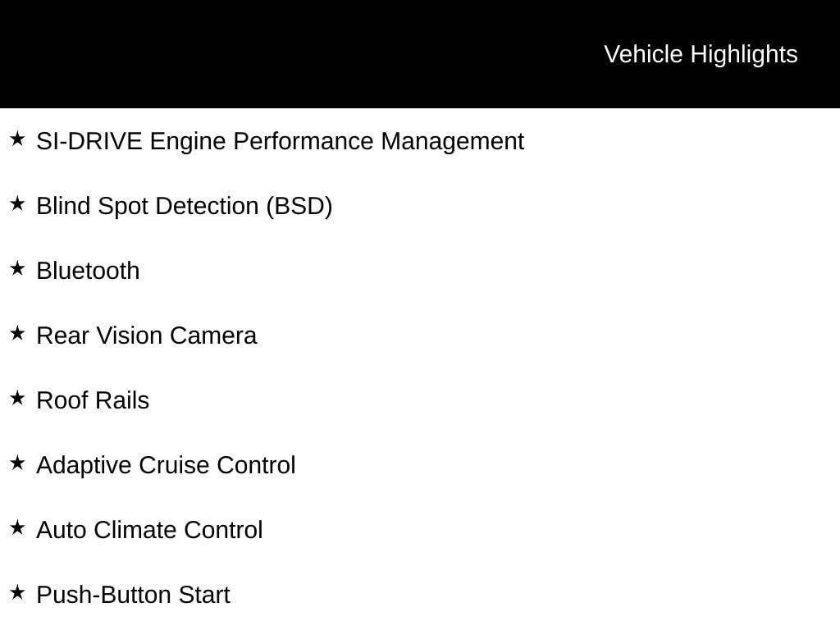Click the (BSD) abbreviation in parentheses
Screen dimensions: 840x630
point(299,206)
